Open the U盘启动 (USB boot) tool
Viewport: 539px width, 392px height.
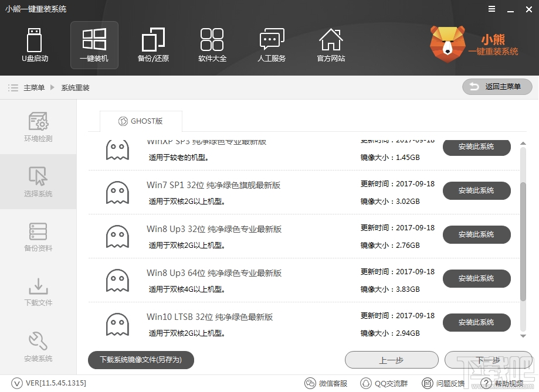pos(35,45)
